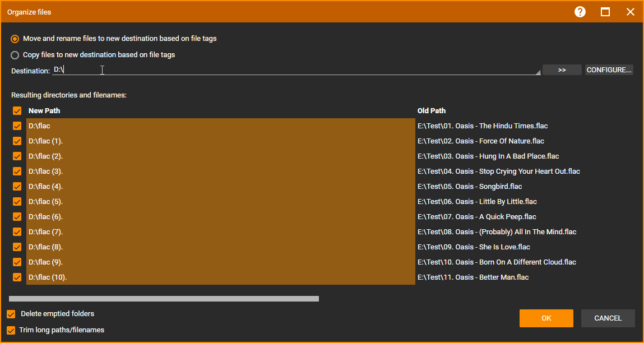Open the help question mark icon
Screen dimensions: 644x343
[580, 12]
